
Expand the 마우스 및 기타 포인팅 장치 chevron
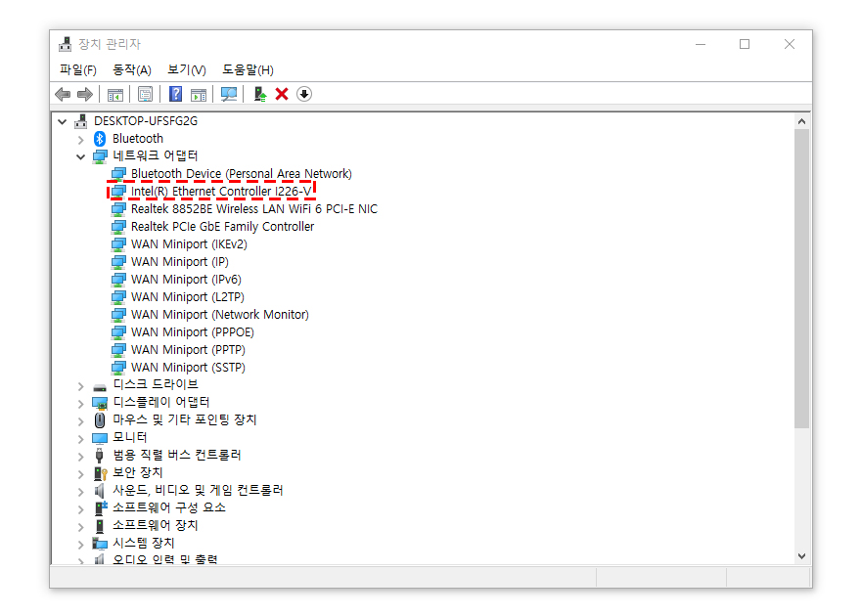pos(80,421)
